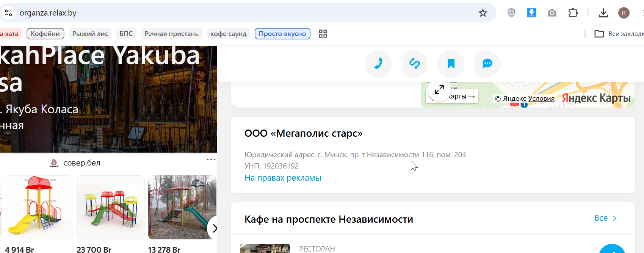The image size is (644, 253).
Task: Open the restaurant thumbnail below the cafes heading
Action: point(265,248)
